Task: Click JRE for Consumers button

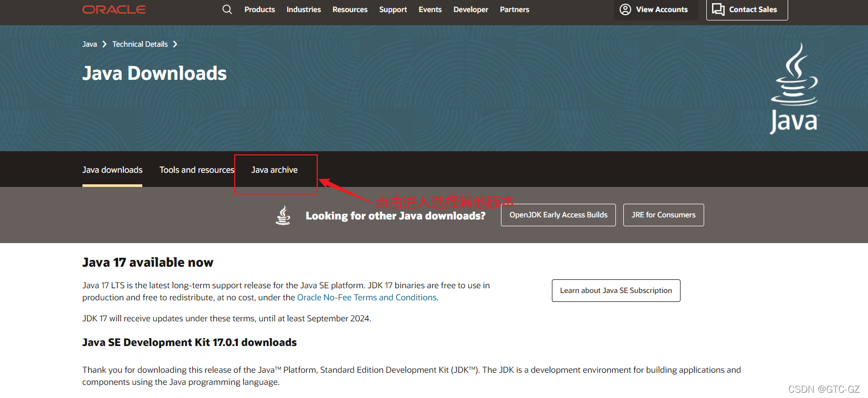Action: pos(663,215)
